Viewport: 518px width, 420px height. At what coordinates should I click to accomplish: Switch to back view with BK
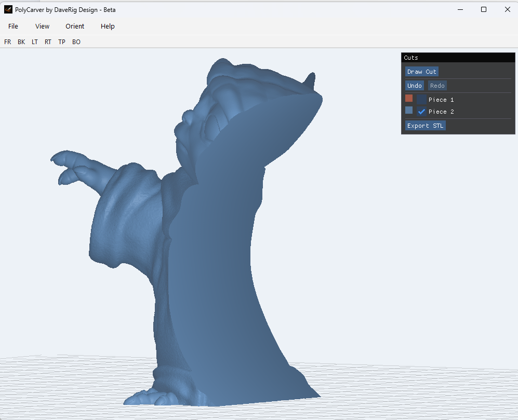click(x=21, y=42)
